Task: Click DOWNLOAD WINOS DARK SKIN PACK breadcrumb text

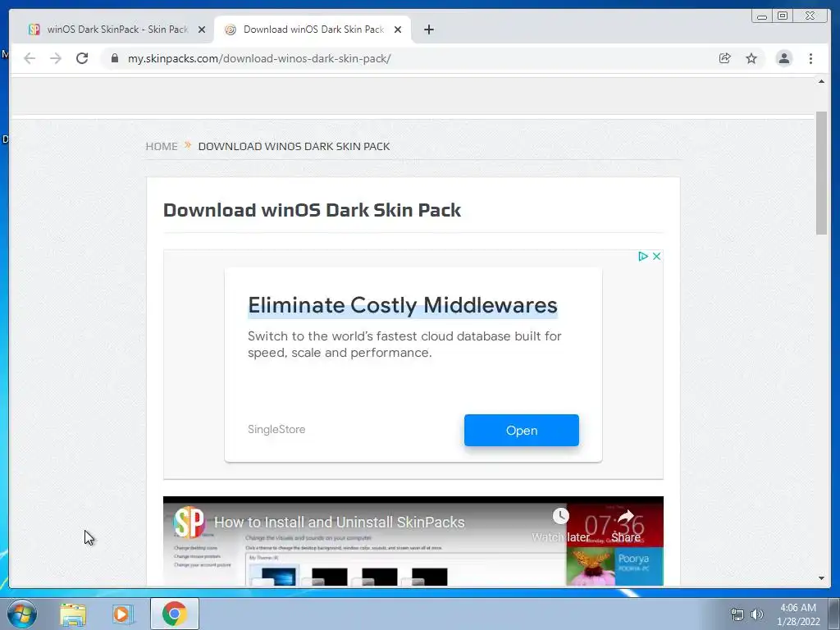Action: click(294, 146)
